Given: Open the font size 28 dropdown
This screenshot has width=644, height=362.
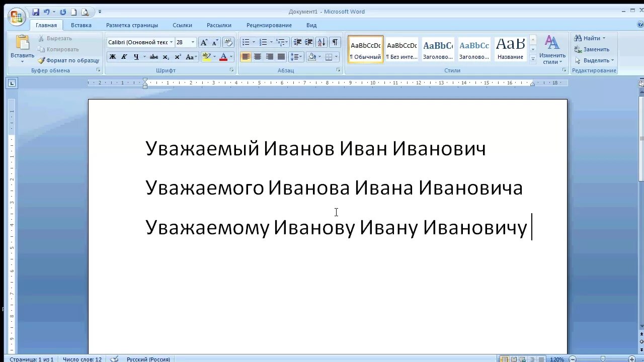Looking at the screenshot, I should coord(193,42).
